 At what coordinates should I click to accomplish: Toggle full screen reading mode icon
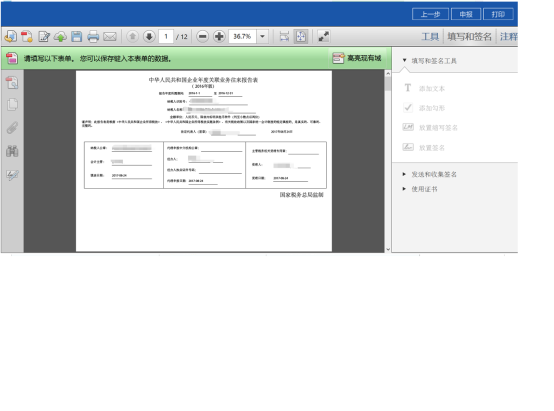pyautogui.click(x=323, y=36)
